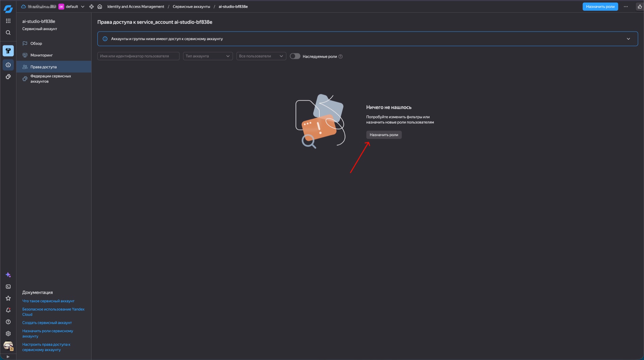644x360 pixels.
Task: Open settings gear icon in sidebar
Action: 8,333
